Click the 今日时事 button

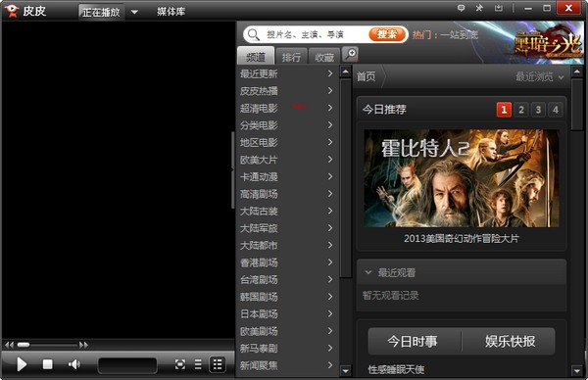pos(413,342)
